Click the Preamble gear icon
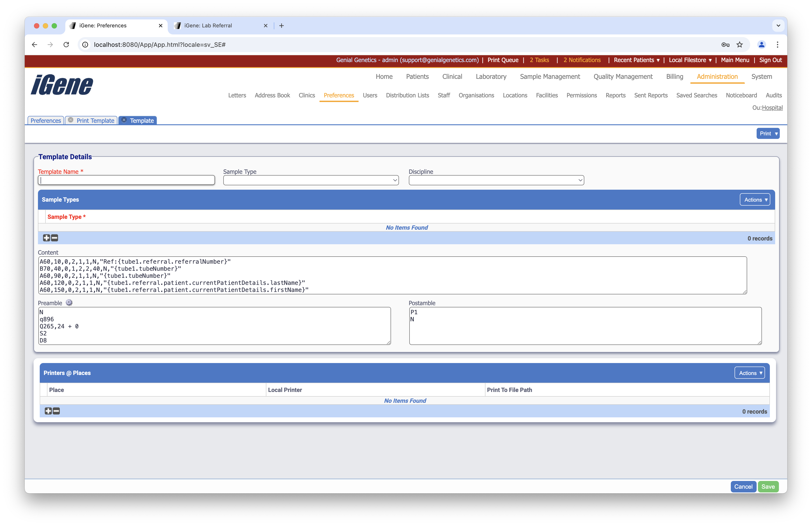812x526 pixels. 69,303
